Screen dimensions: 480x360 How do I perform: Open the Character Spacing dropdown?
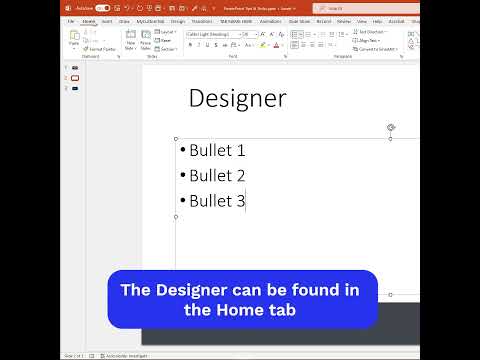pyautogui.click(x=235, y=45)
